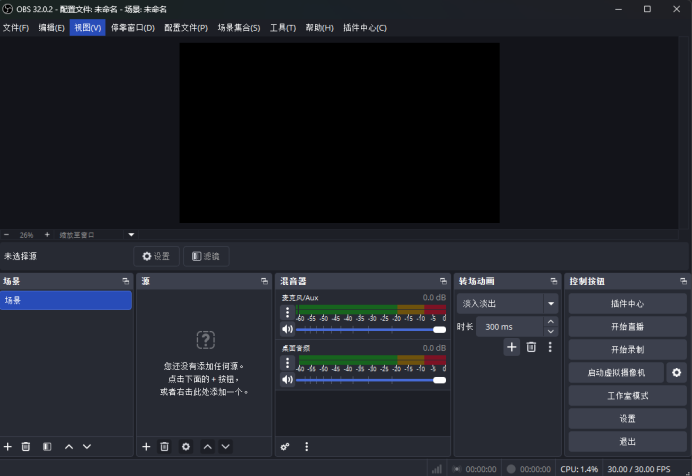This screenshot has height=476, width=692.
Task: Mute the 桌面音频 speaker icon
Action: tap(287, 380)
